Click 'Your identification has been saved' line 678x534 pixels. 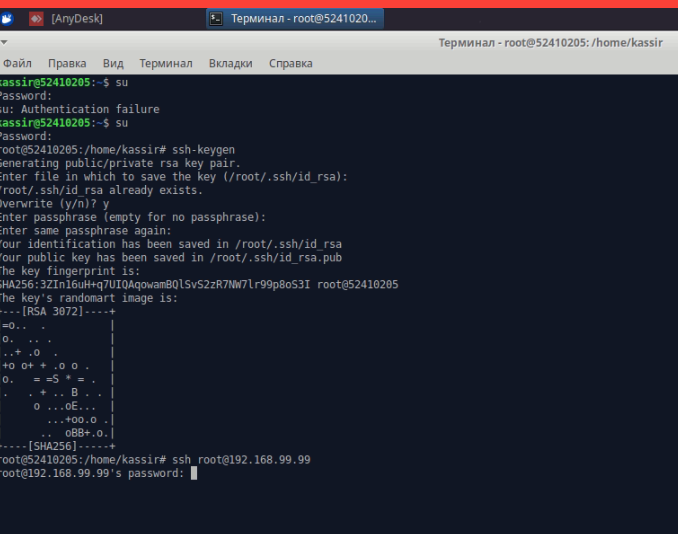[171, 244]
